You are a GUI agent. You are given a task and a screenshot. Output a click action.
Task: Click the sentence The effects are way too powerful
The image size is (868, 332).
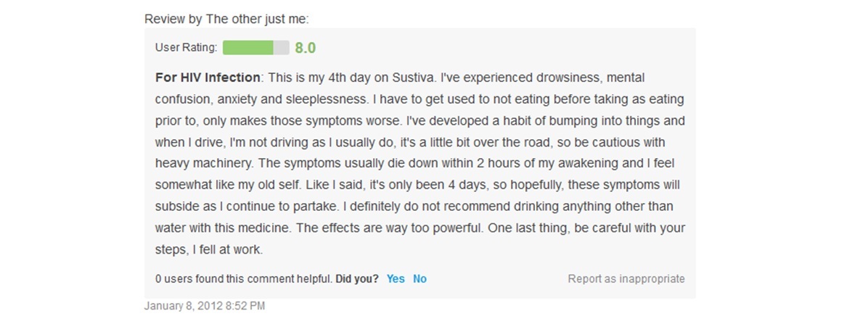coord(391,228)
